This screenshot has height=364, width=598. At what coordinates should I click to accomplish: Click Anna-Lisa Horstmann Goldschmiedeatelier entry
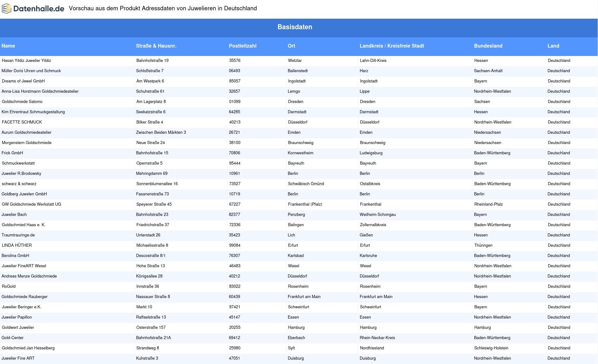click(40, 91)
